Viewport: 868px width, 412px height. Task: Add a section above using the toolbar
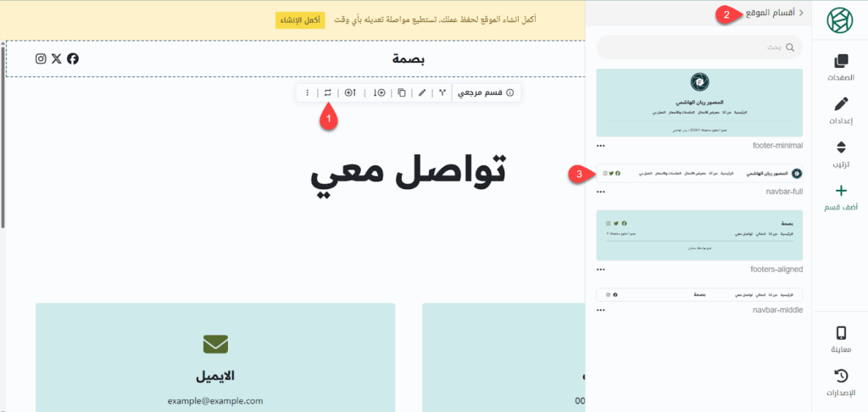point(350,92)
